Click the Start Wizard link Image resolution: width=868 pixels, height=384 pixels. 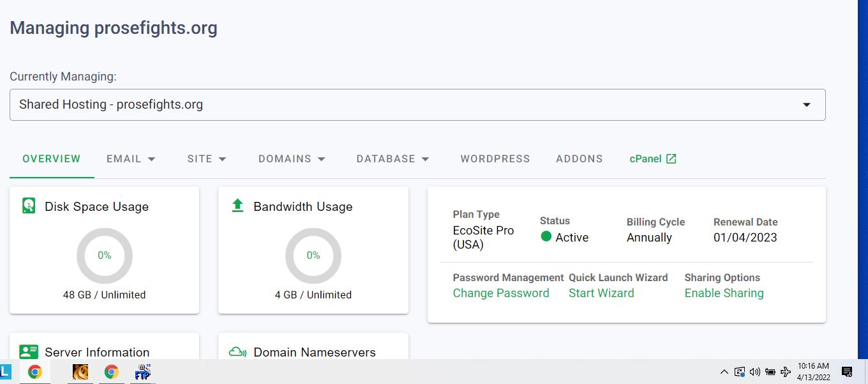[x=601, y=293]
